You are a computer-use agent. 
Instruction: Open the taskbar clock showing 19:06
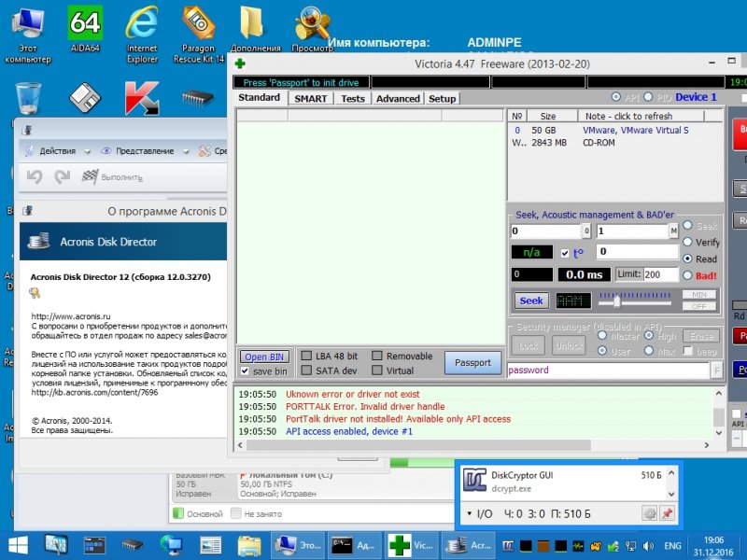[x=713, y=546]
